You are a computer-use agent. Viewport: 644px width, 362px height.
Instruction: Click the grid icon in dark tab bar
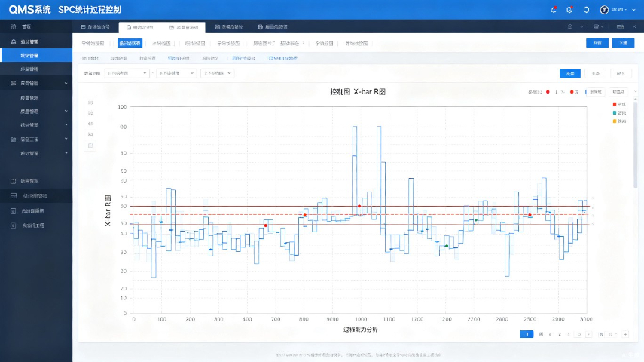620,26
